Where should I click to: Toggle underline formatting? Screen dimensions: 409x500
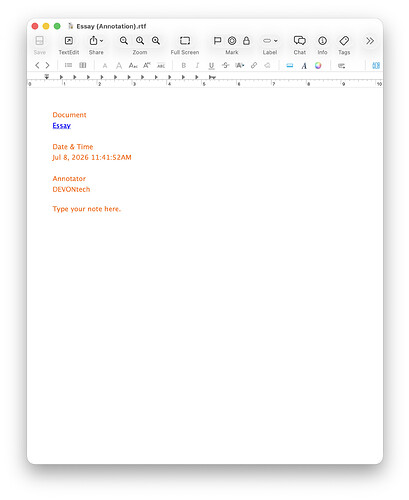pos(211,66)
